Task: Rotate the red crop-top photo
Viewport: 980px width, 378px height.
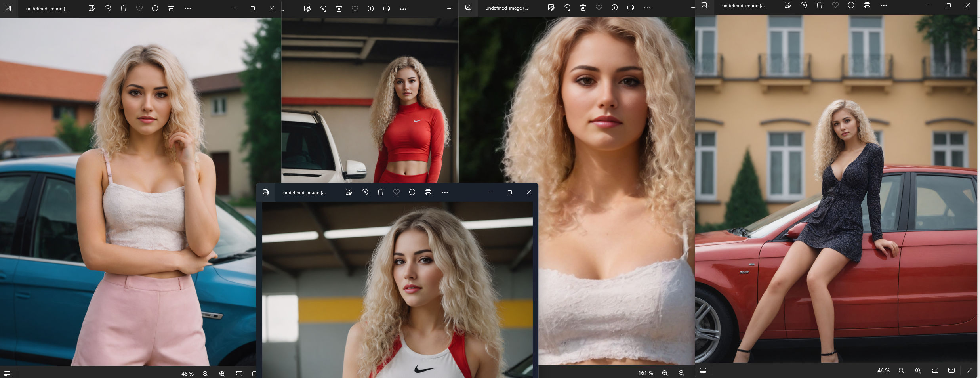Action: (x=323, y=9)
